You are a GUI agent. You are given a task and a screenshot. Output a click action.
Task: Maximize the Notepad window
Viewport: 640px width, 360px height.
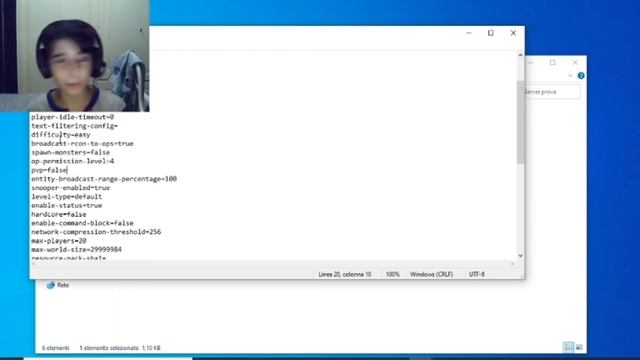click(491, 33)
